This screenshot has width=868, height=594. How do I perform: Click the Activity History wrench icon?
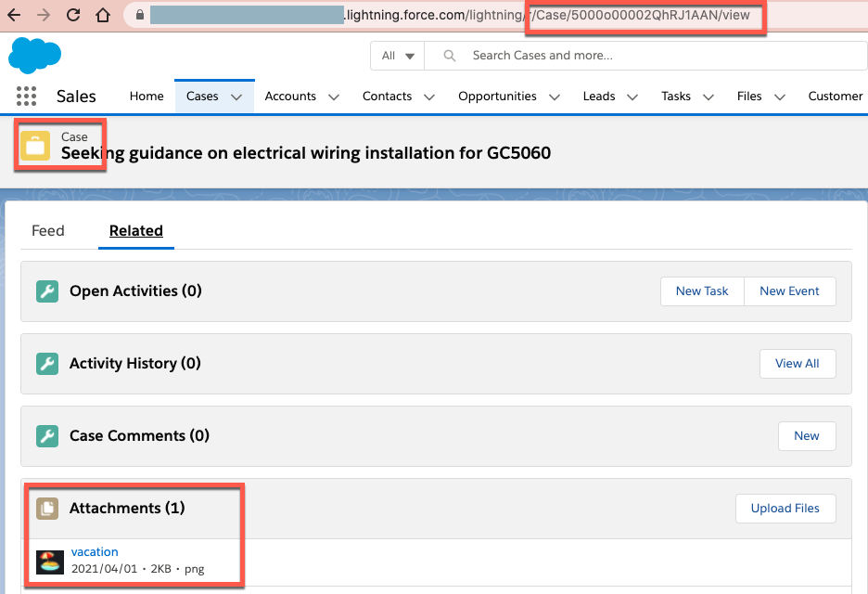[47, 364]
